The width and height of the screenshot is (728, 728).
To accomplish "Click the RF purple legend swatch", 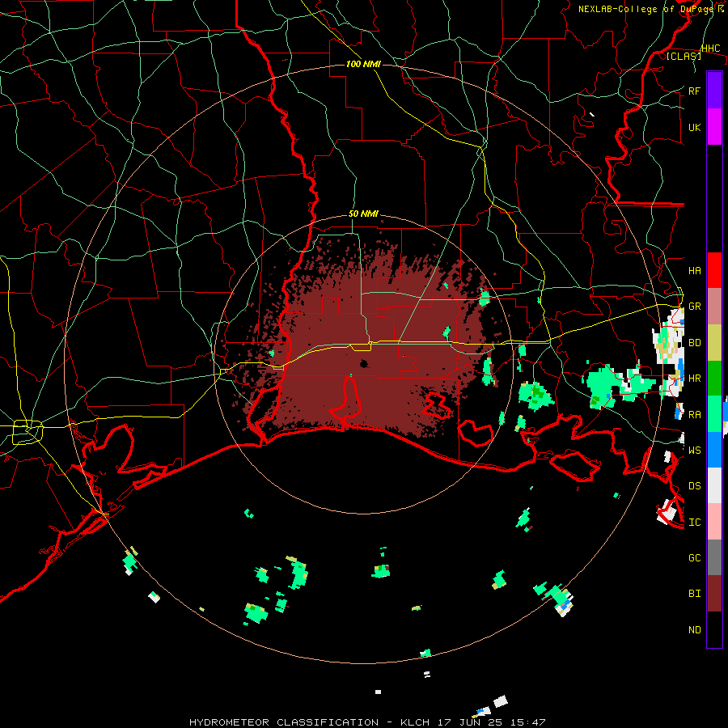I will click(x=714, y=91).
